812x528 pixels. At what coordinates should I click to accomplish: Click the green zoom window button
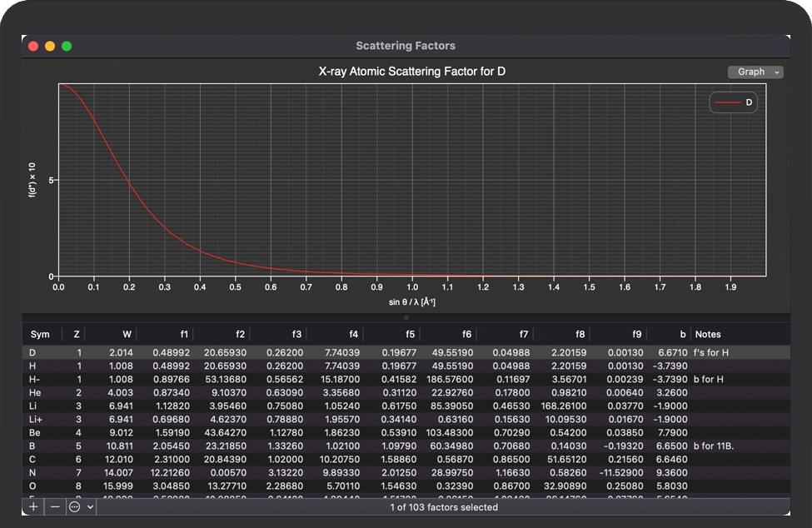(x=67, y=46)
